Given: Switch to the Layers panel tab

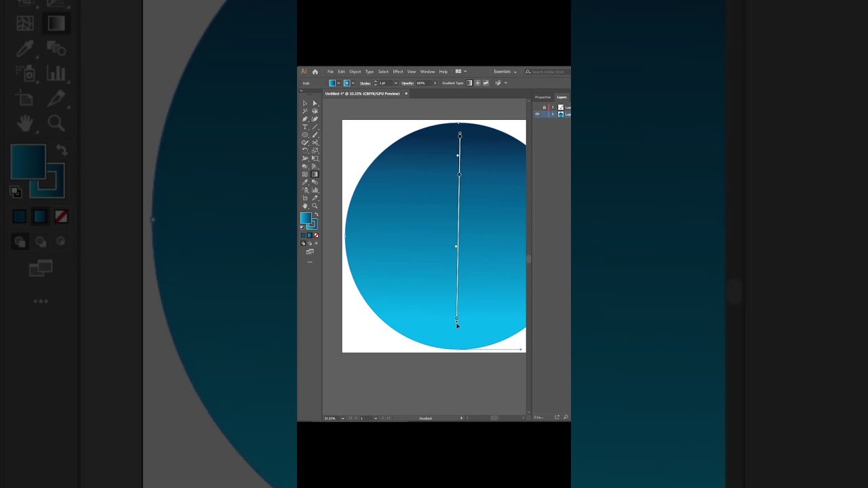Looking at the screenshot, I should 562,97.
